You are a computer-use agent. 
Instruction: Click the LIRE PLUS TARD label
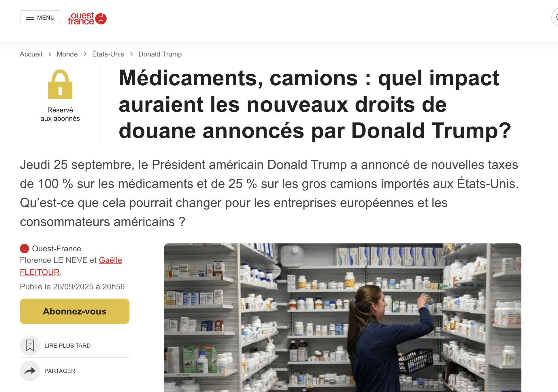pyautogui.click(x=67, y=346)
